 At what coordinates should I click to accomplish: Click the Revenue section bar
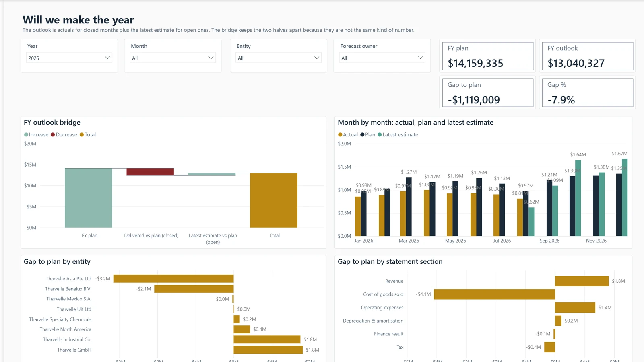(582, 281)
